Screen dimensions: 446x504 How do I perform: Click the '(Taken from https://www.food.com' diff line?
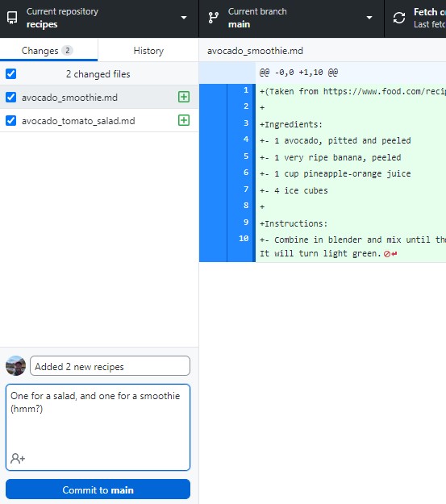(352, 92)
